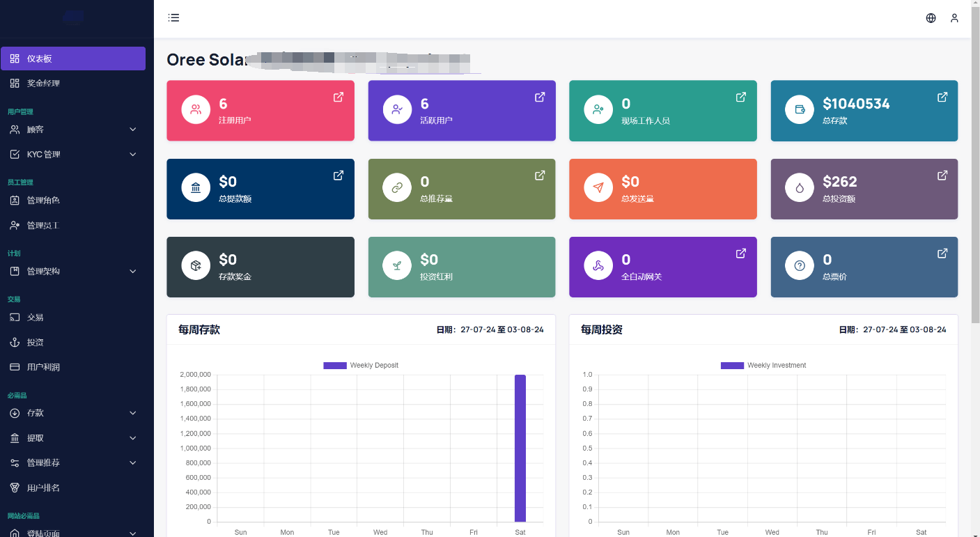Screen dimensions: 980x537
Task: Expand the KYC 管理 submenu chevron
Action: (133, 155)
